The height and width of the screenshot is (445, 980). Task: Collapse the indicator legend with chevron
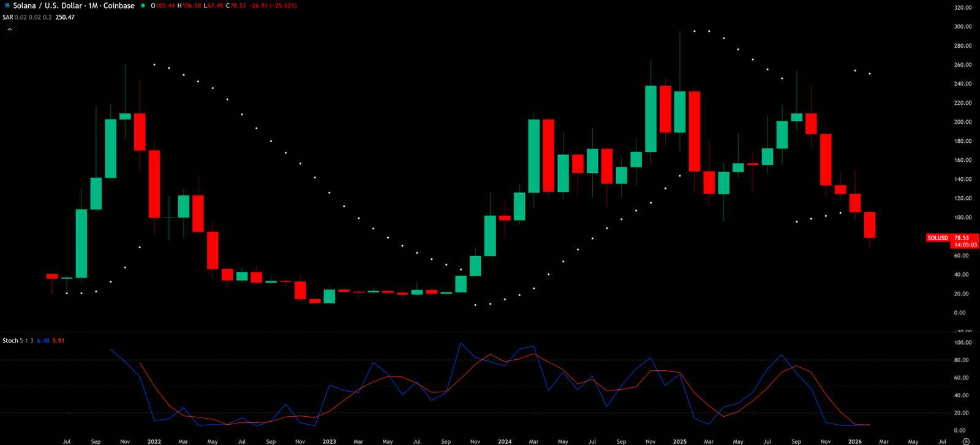click(x=9, y=29)
